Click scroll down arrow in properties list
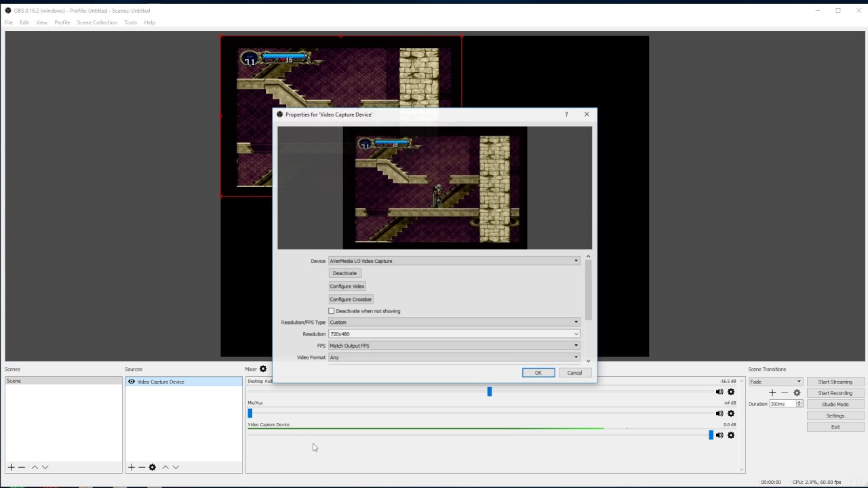This screenshot has width=868, height=488. click(588, 361)
